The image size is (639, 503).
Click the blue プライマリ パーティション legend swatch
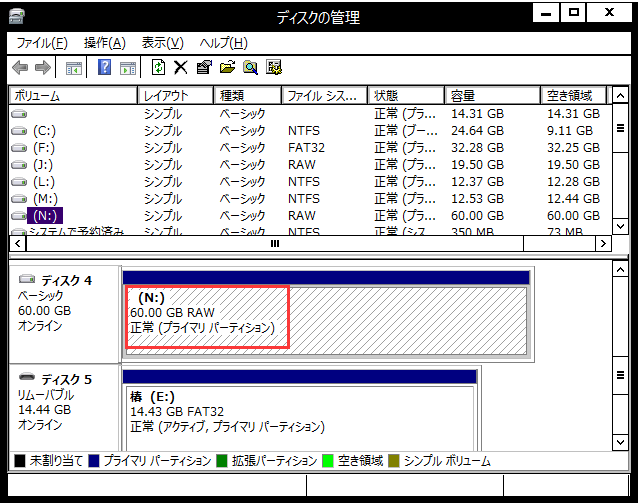click(x=94, y=461)
